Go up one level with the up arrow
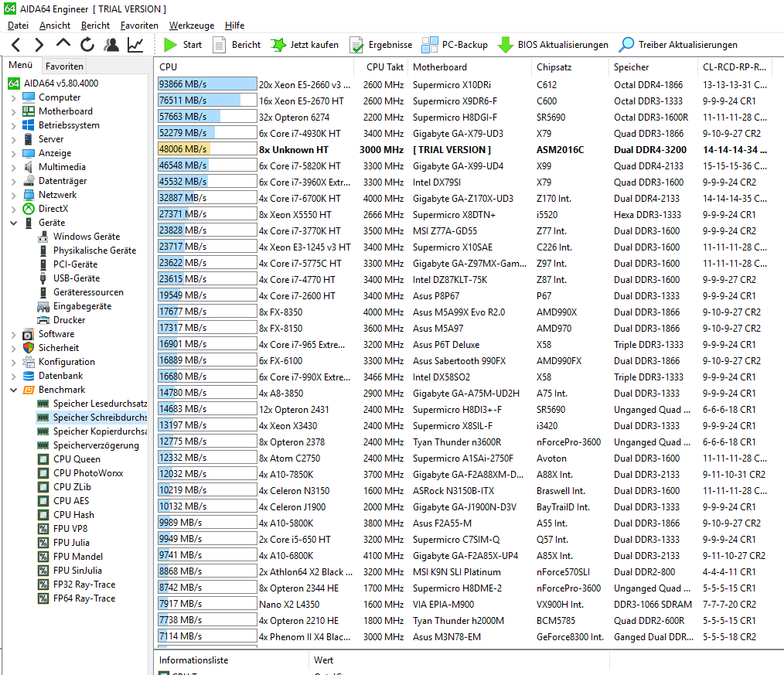Viewport: 784px width, 675px height. click(x=63, y=44)
